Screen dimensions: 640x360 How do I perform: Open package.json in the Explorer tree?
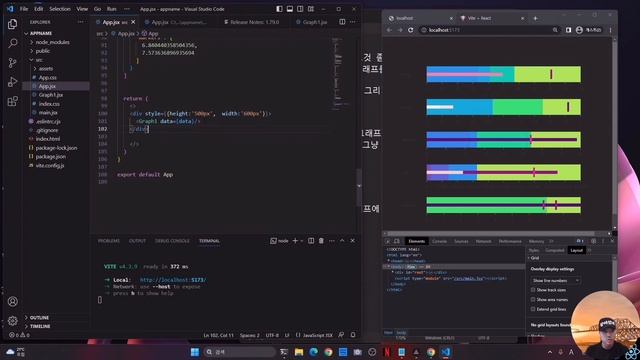[x=51, y=157]
